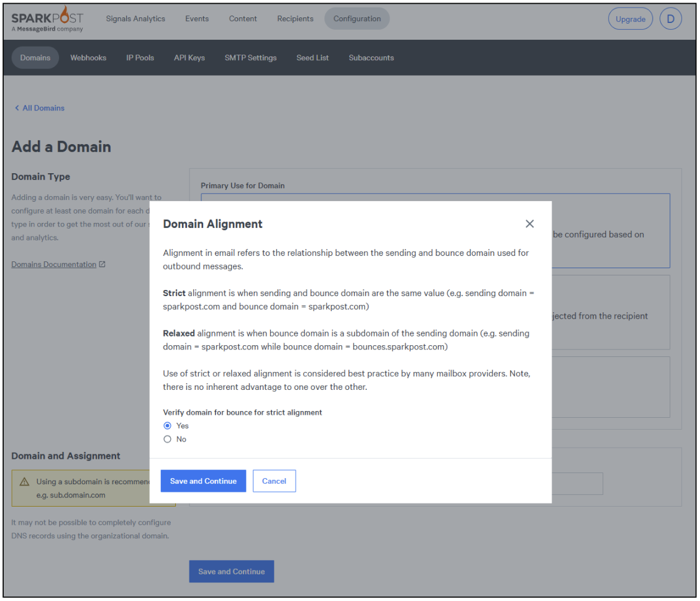The width and height of the screenshot is (700, 601).
Task: Open the IP Pools tab
Action: [x=140, y=58]
